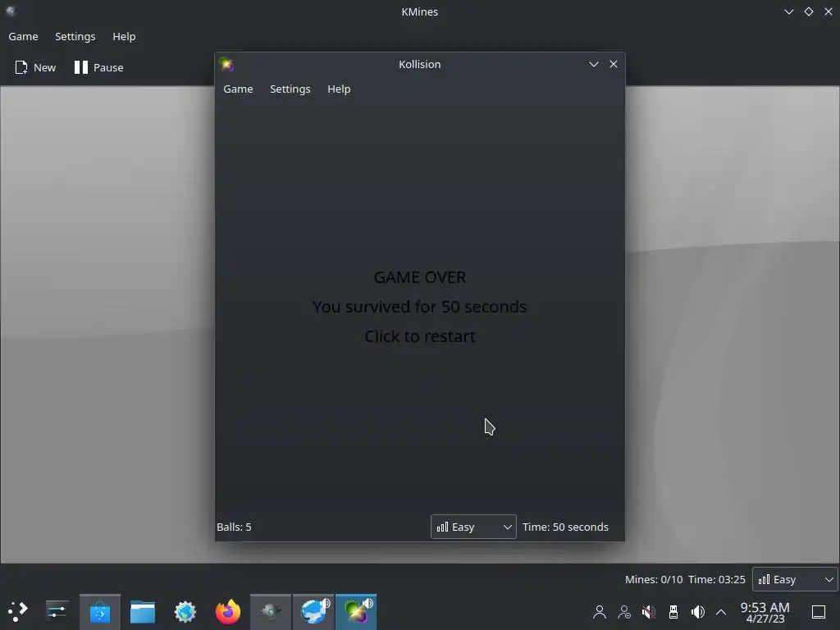Minimize the KMines window
This screenshot has width=840, height=630.
pos(788,11)
